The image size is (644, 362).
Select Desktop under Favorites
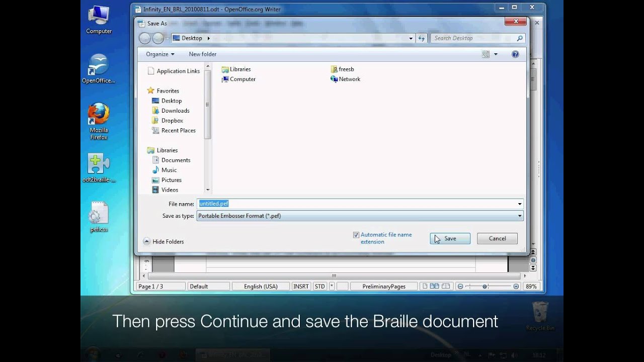click(167, 101)
